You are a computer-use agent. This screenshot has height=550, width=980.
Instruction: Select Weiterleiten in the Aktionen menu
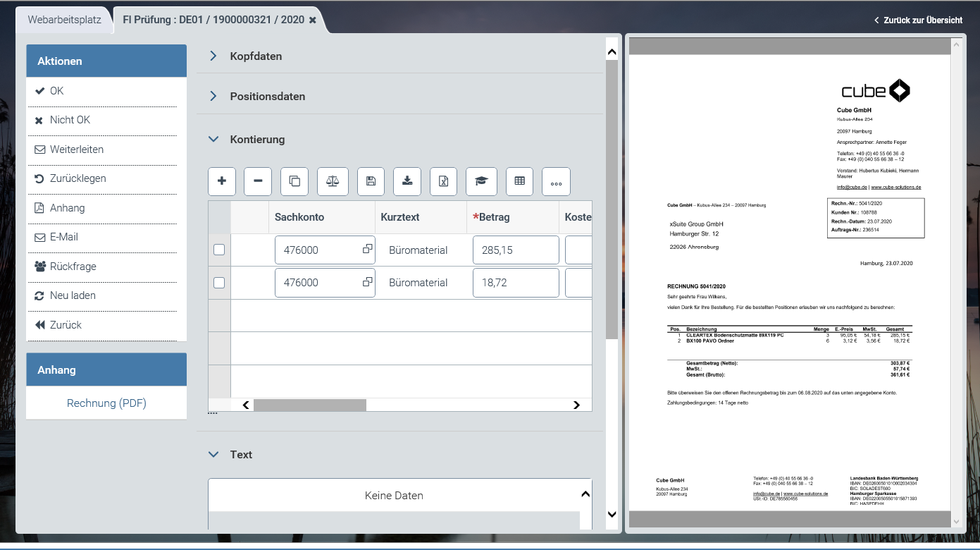click(76, 149)
